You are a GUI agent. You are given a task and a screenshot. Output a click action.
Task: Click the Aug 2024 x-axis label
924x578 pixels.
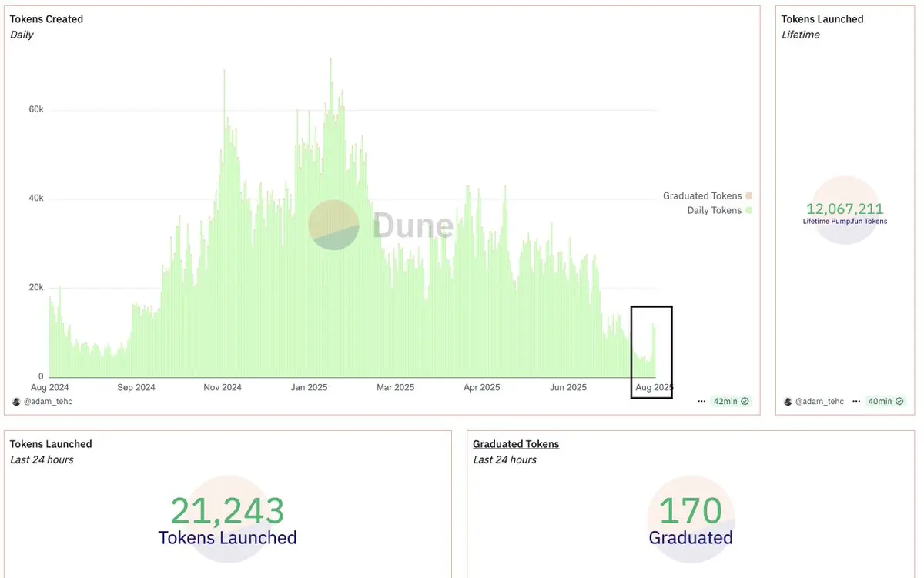(50, 388)
